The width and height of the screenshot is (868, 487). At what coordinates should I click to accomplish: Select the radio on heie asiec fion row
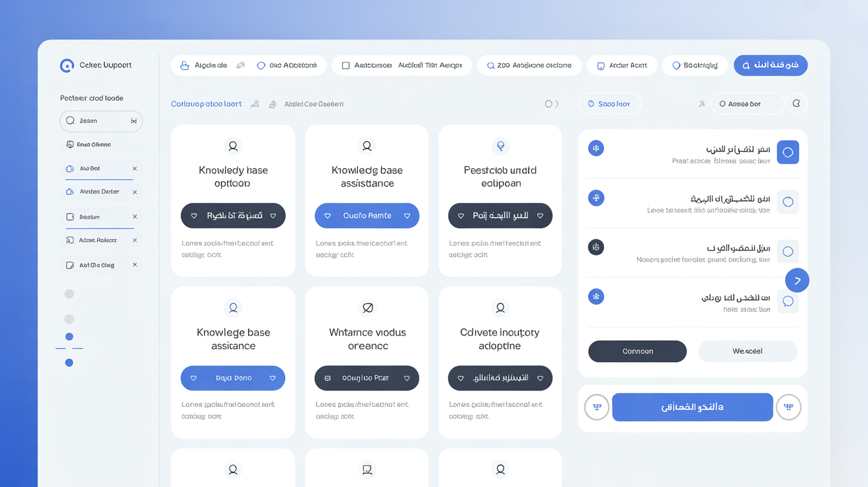click(x=788, y=302)
